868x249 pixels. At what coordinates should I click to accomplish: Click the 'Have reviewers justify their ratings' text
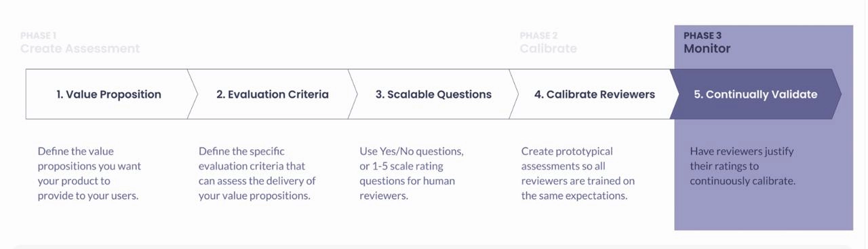coord(743,166)
